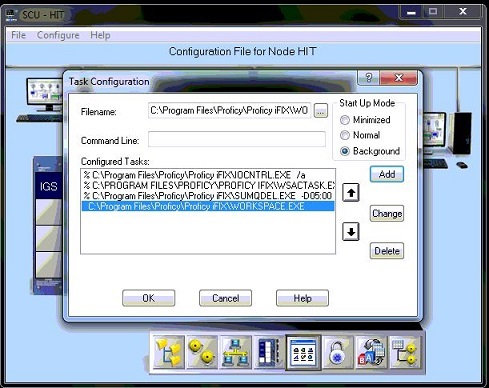Screen dimensions: 489x388
Task: Click into the Filename field
Action: [229, 110]
